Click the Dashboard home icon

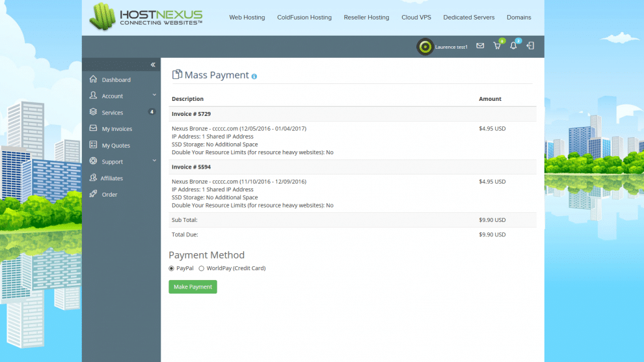click(x=93, y=79)
